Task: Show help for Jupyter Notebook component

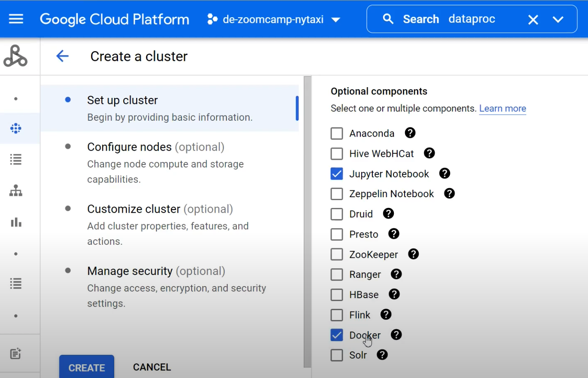Action: [x=445, y=173]
